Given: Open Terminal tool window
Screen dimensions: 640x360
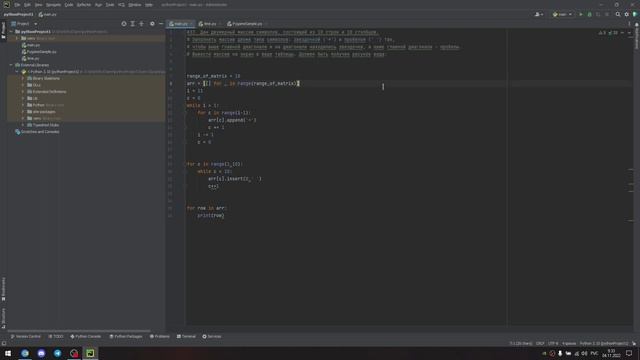Looking at the screenshot, I should [x=186, y=336].
